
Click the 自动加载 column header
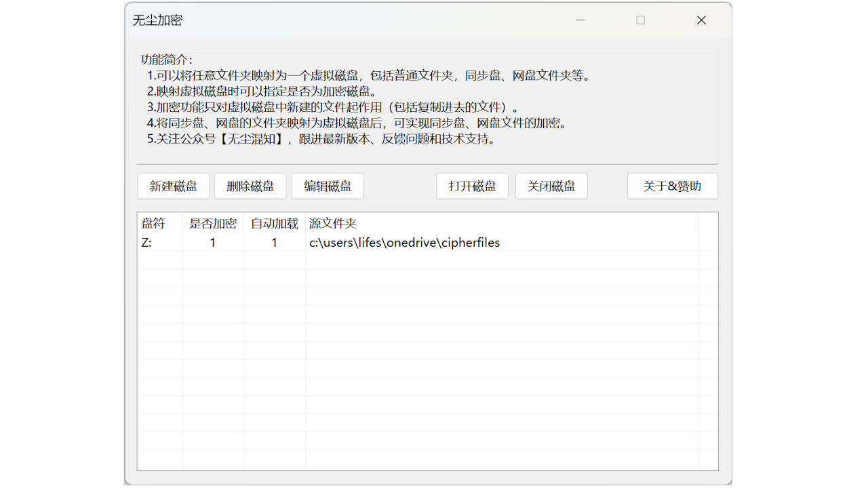coord(275,224)
